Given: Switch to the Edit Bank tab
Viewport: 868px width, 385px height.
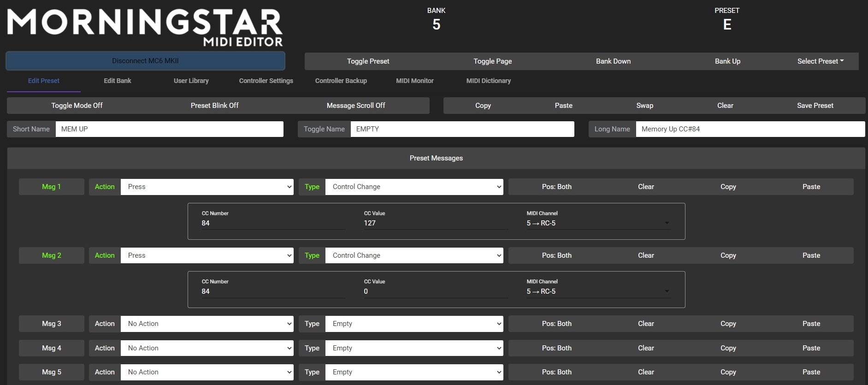Looking at the screenshot, I should click(117, 81).
